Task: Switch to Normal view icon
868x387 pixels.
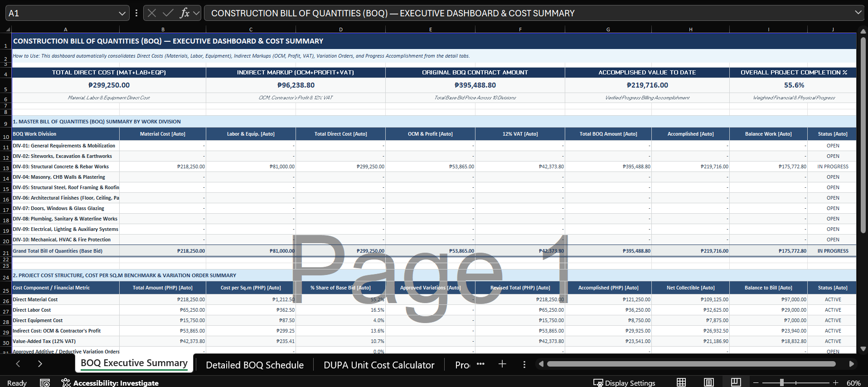Action: [x=681, y=382]
